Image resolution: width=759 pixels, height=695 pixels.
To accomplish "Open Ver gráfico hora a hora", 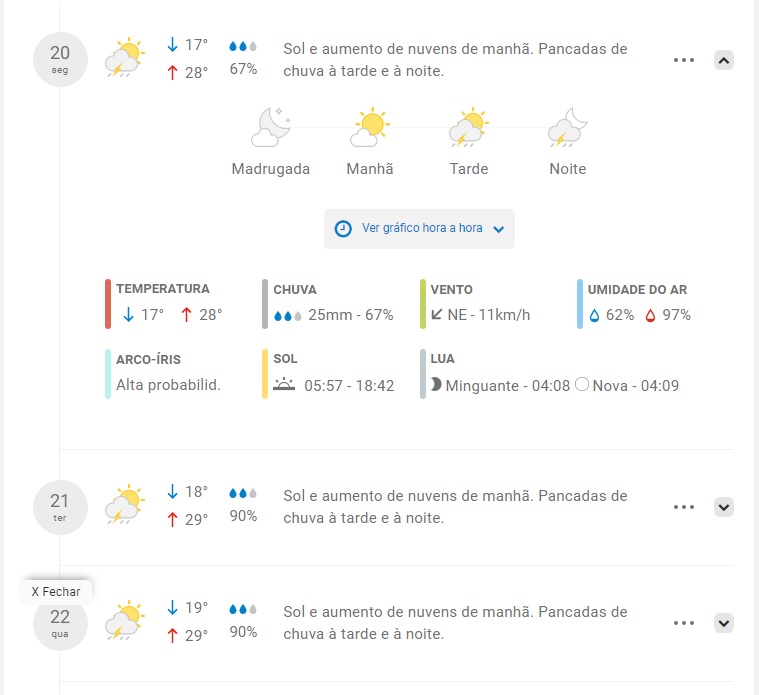I will tap(419, 229).
